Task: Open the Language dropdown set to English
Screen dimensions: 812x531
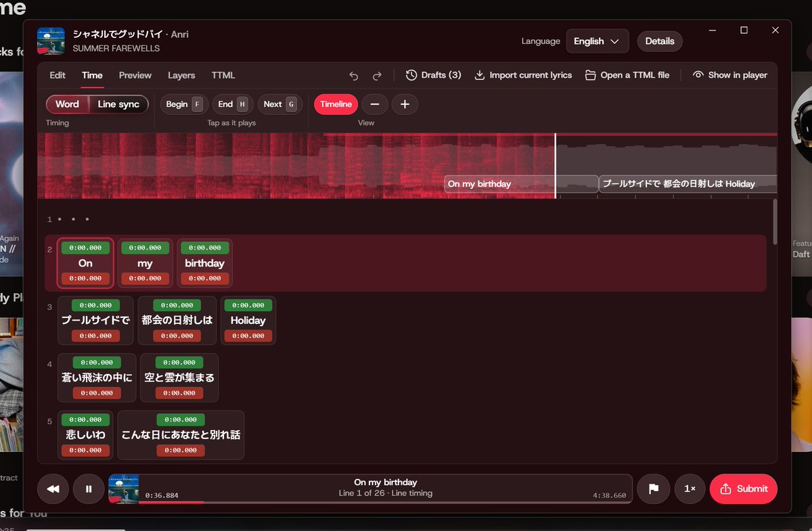Action: (x=597, y=41)
